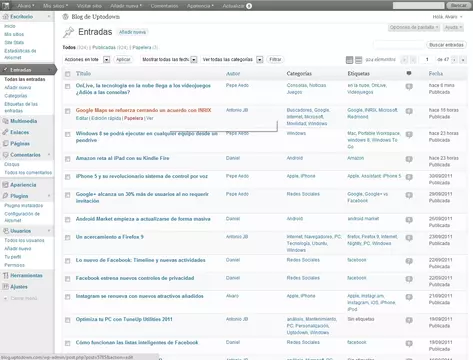Open Páginas icon in sidebar
This screenshot has width=473, height=360.
coord(6,144)
